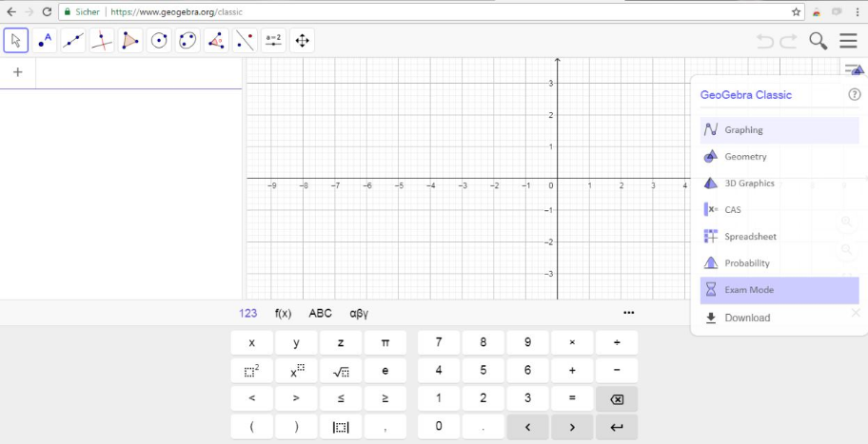Tap the cursor right arrow key

572,427
